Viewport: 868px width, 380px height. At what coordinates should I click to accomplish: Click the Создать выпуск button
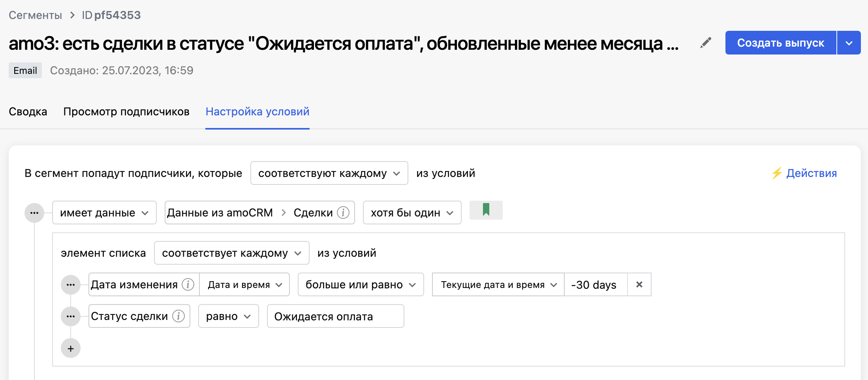781,43
